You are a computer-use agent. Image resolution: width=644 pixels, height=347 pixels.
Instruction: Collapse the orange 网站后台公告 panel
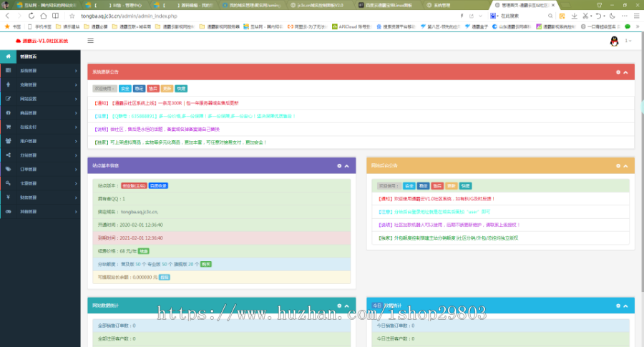(x=625, y=166)
